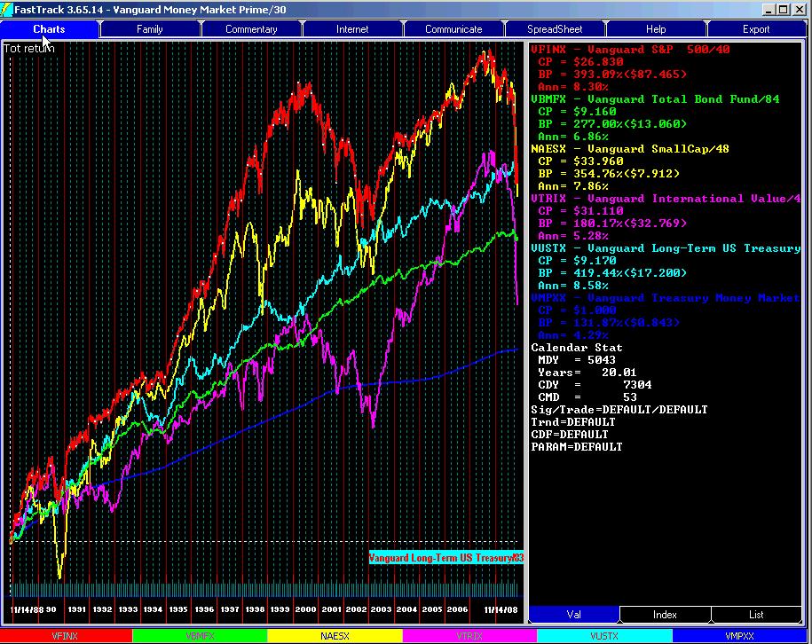
Task: Click the 2000 year label on the axis
Action: coord(305,609)
